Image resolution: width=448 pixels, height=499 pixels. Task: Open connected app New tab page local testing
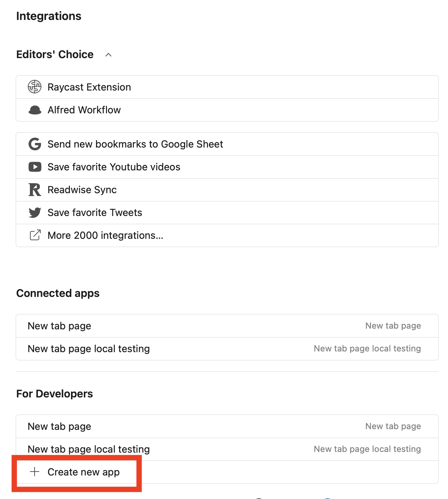[x=89, y=349]
